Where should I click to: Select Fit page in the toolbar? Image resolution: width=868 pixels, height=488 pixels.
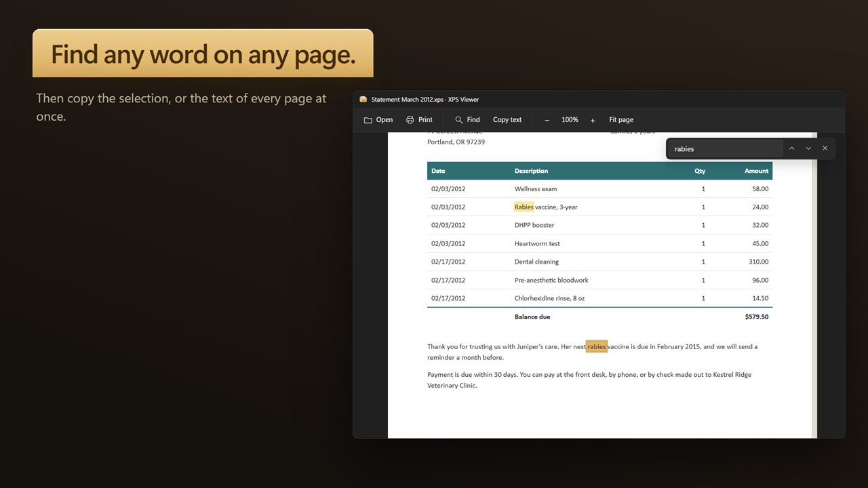(621, 120)
